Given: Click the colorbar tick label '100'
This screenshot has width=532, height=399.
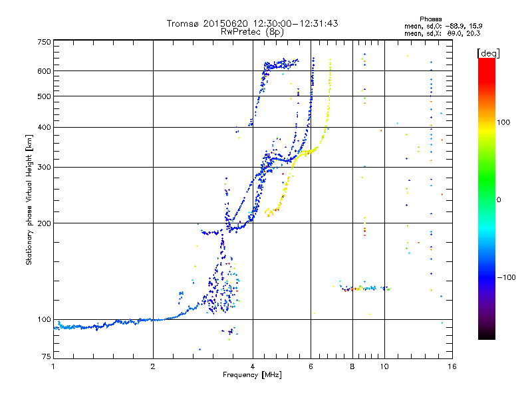Looking at the screenshot, I should [503, 122].
